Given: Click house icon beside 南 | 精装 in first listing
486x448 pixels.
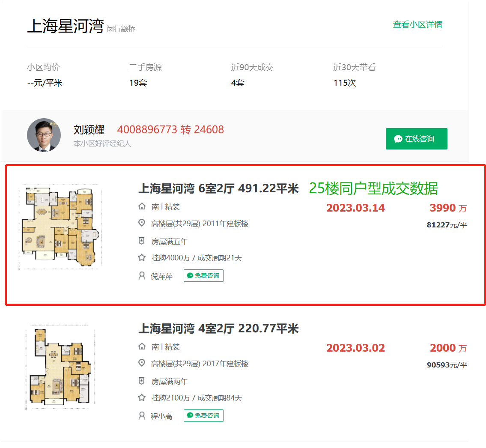Looking at the screenshot, I should tap(142, 207).
